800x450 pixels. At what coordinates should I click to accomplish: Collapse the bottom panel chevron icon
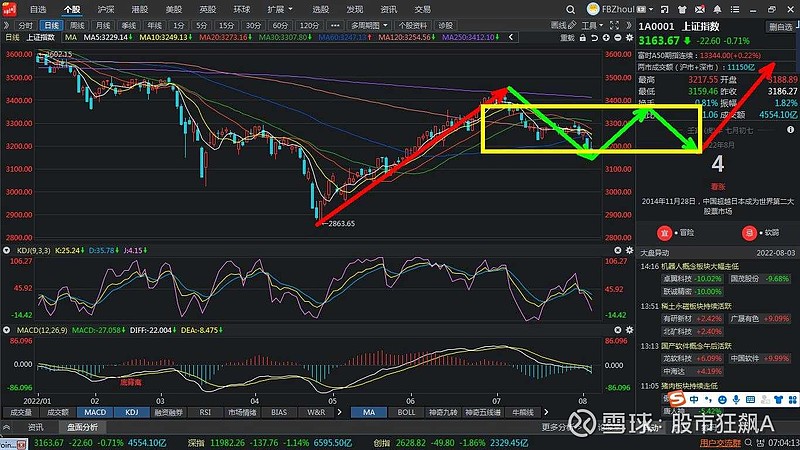7,427
